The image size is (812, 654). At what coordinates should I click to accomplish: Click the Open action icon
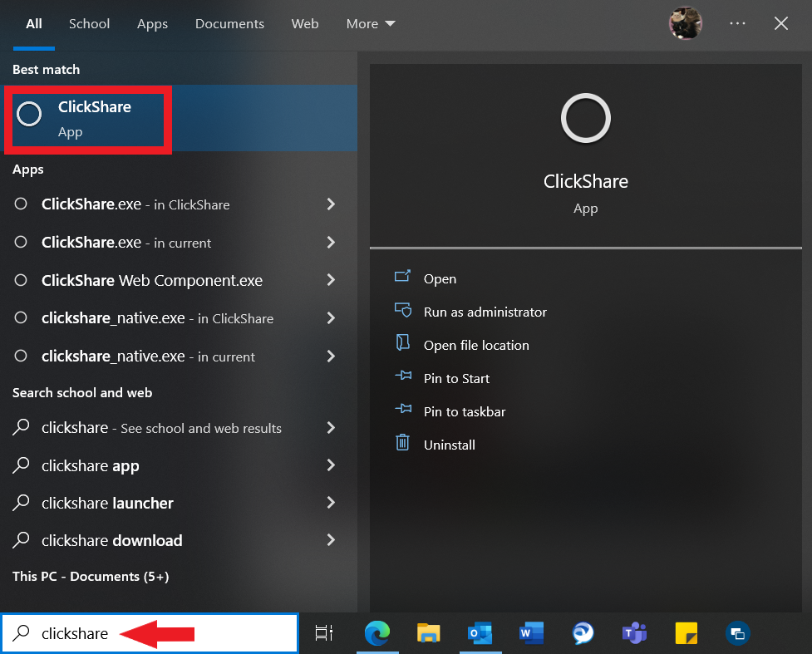(403, 276)
